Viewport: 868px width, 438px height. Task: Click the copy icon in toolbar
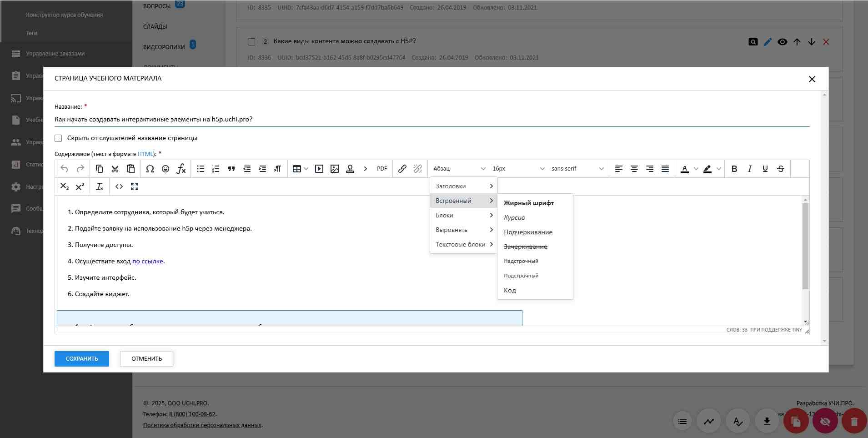pos(99,169)
